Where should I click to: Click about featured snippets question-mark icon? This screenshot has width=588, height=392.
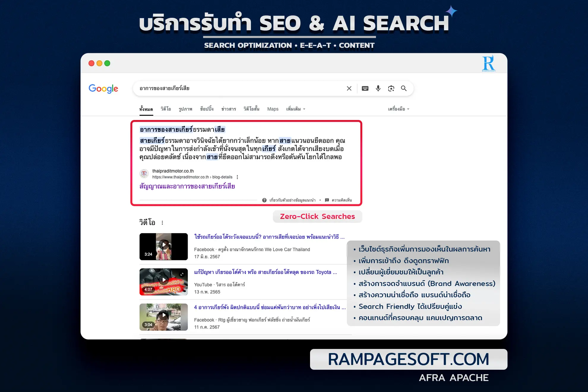click(264, 200)
